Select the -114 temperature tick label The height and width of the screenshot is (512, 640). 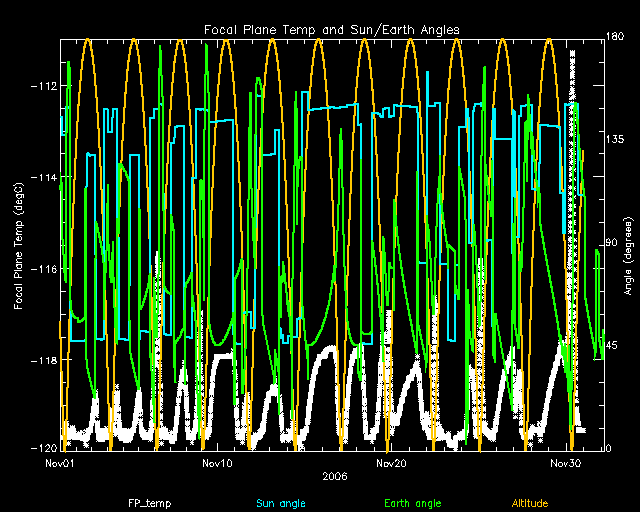(x=42, y=177)
